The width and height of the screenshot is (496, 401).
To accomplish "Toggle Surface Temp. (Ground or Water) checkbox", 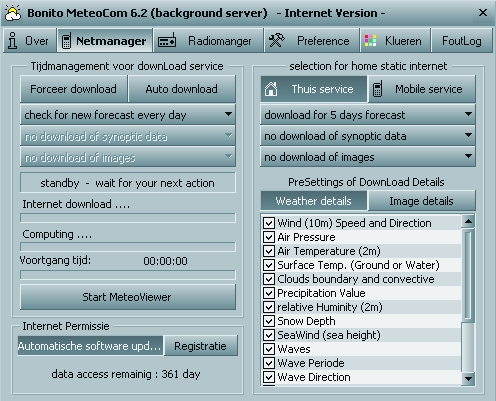I will coord(269,265).
